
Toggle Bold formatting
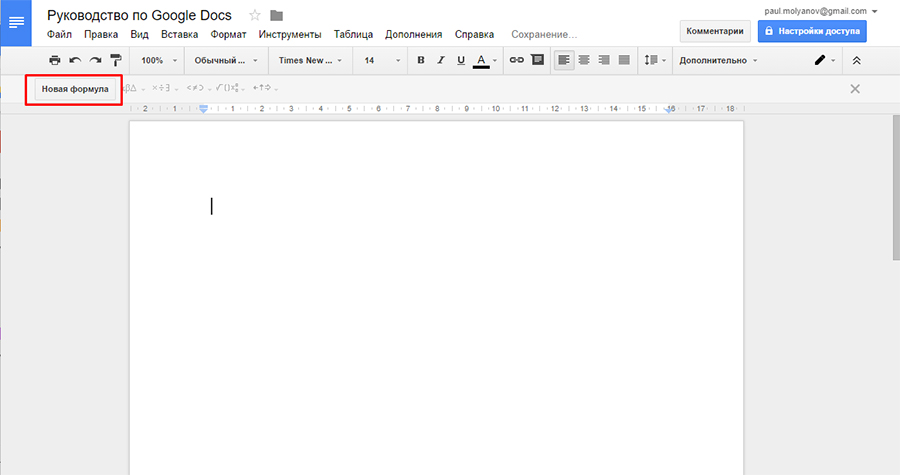(x=421, y=60)
